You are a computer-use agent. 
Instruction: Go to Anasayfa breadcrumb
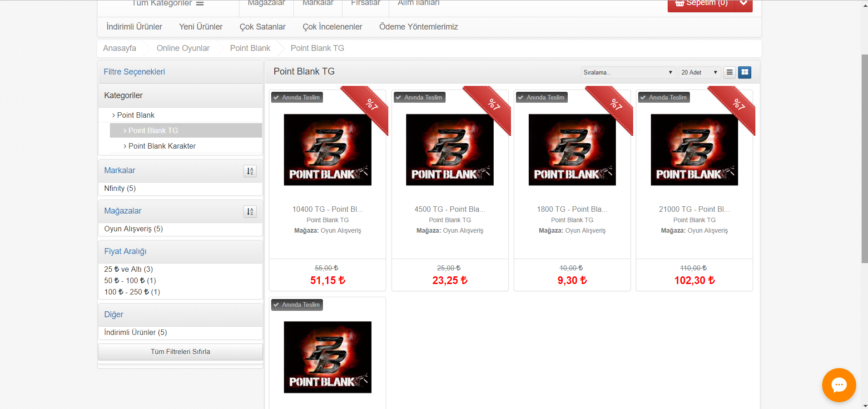tap(119, 48)
